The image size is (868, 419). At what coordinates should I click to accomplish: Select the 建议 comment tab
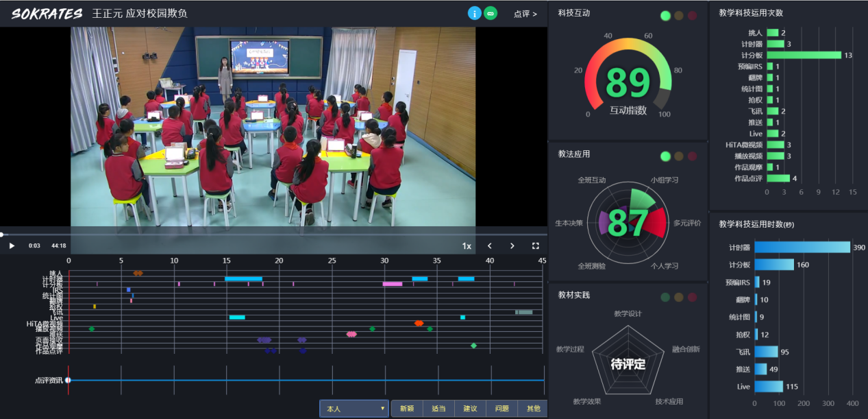coord(470,409)
